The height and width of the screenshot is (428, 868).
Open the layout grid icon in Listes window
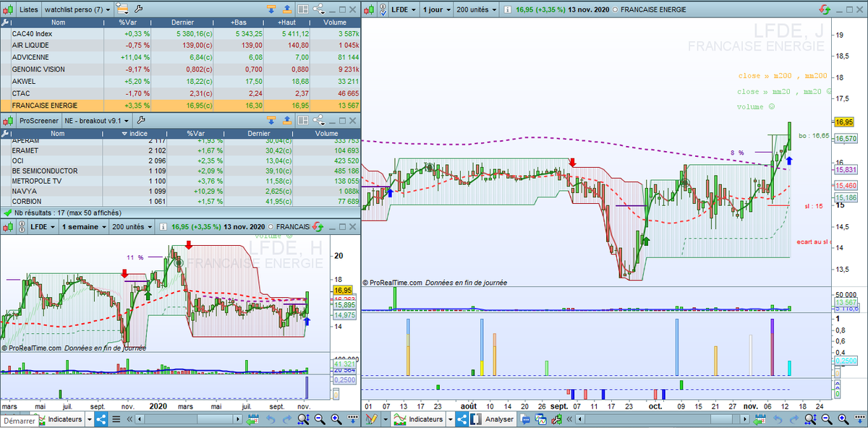(303, 9)
